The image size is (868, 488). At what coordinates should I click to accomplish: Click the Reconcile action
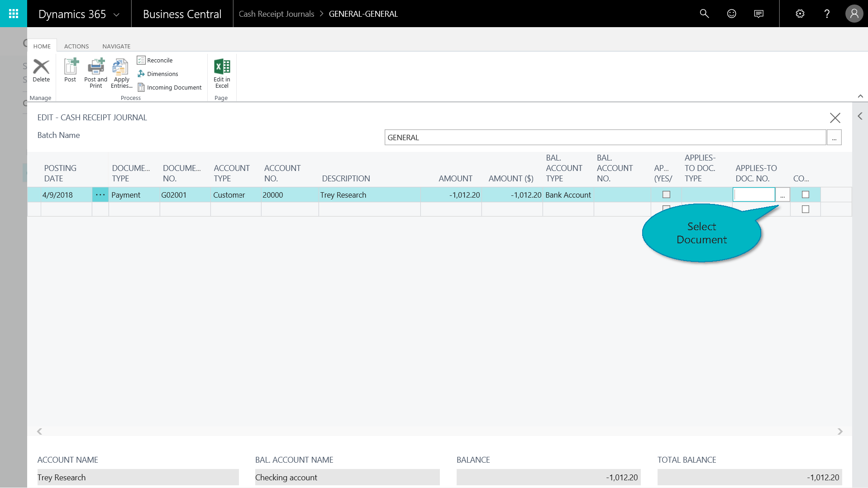coord(155,60)
